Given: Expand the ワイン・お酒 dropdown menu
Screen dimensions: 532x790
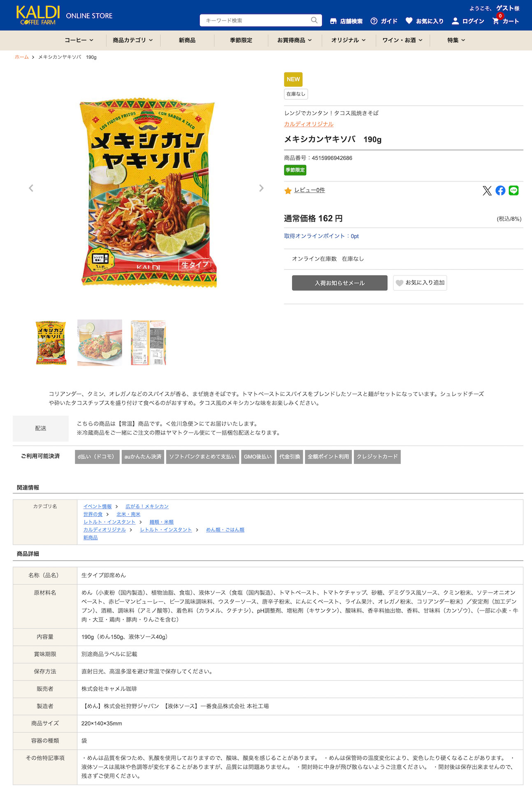Looking at the screenshot, I should (402, 40).
